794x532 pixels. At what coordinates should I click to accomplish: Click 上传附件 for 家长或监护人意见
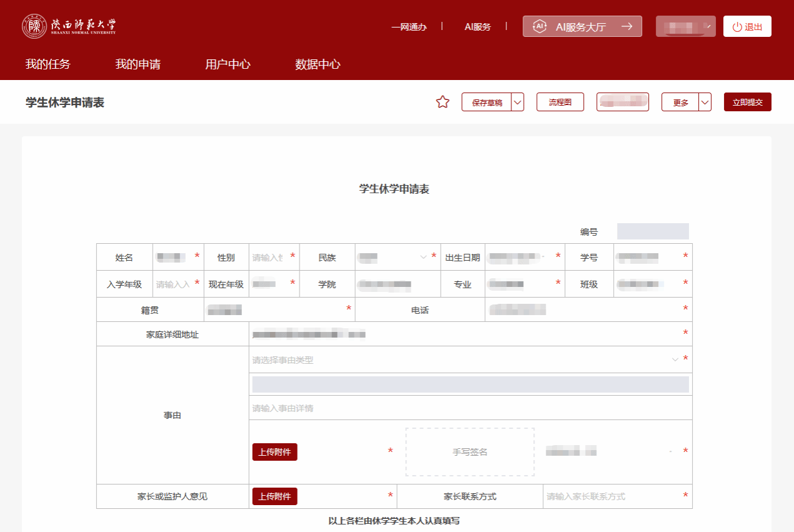tap(274, 496)
